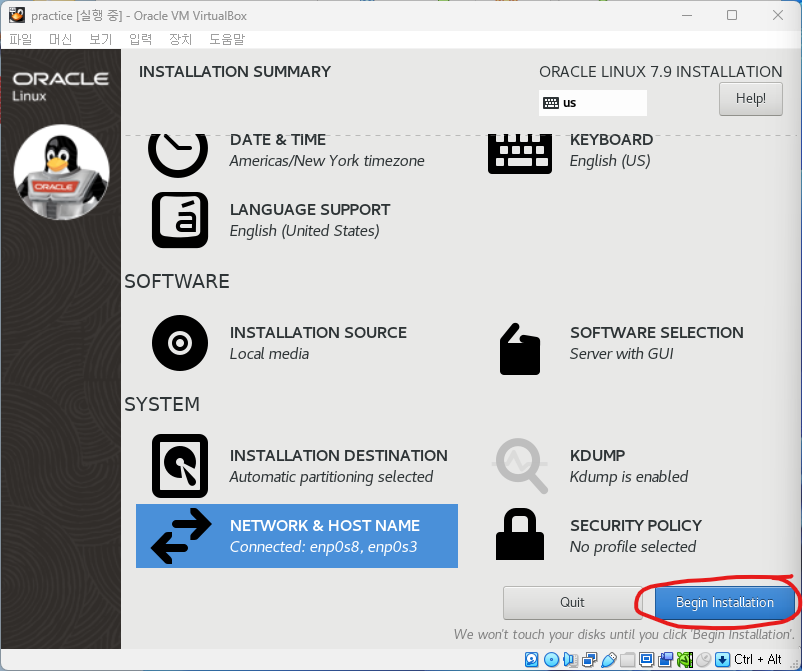803x671 pixels.
Task: Click 'Server with GUI' text
Action: click(621, 354)
